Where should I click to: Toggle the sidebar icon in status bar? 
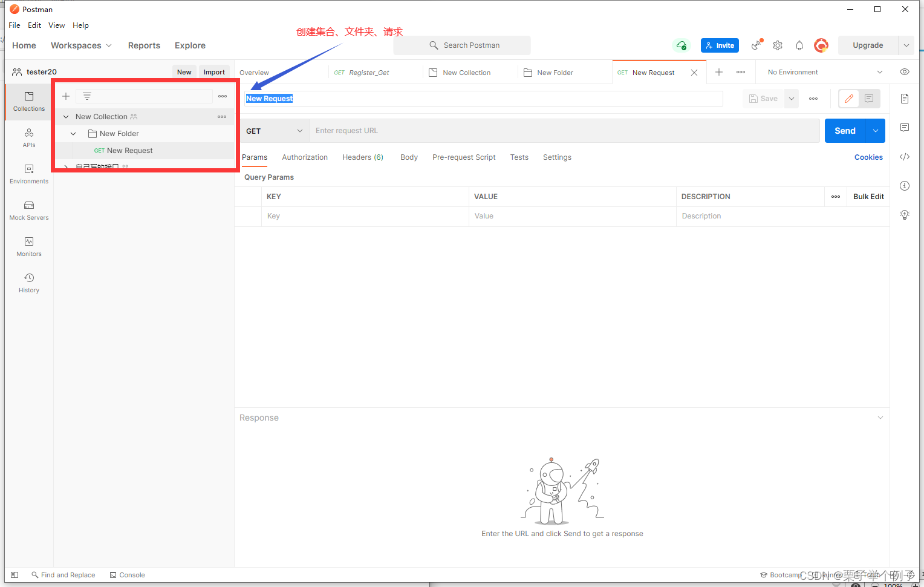coord(15,575)
